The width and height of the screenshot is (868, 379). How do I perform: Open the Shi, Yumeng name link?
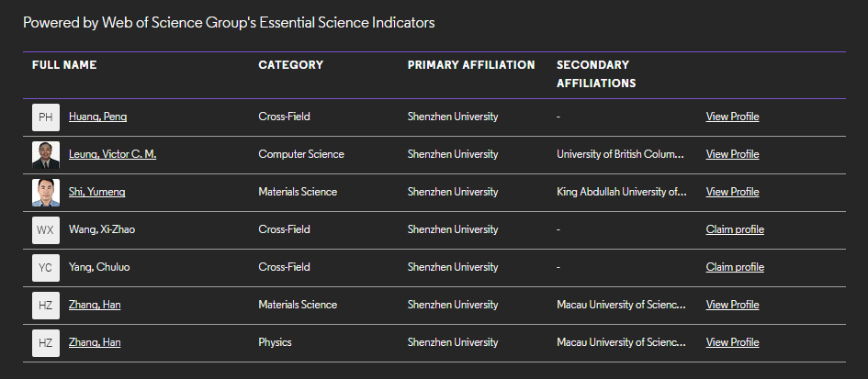(96, 192)
